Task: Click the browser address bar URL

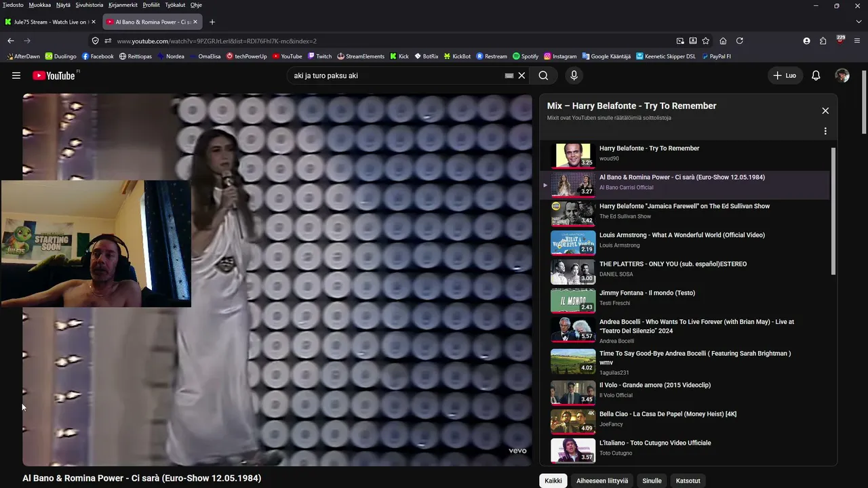Action: click(216, 41)
